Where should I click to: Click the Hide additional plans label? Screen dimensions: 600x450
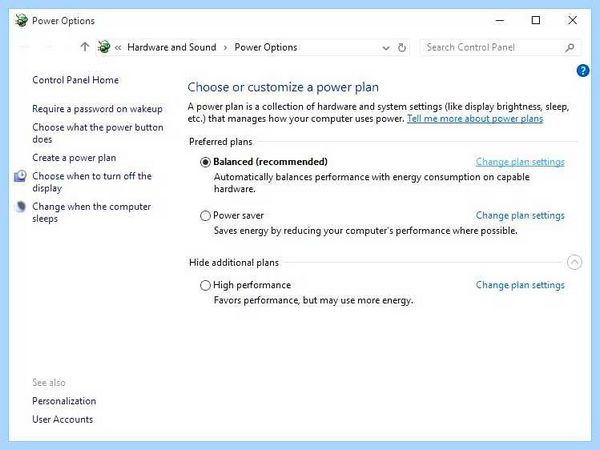[234, 262]
